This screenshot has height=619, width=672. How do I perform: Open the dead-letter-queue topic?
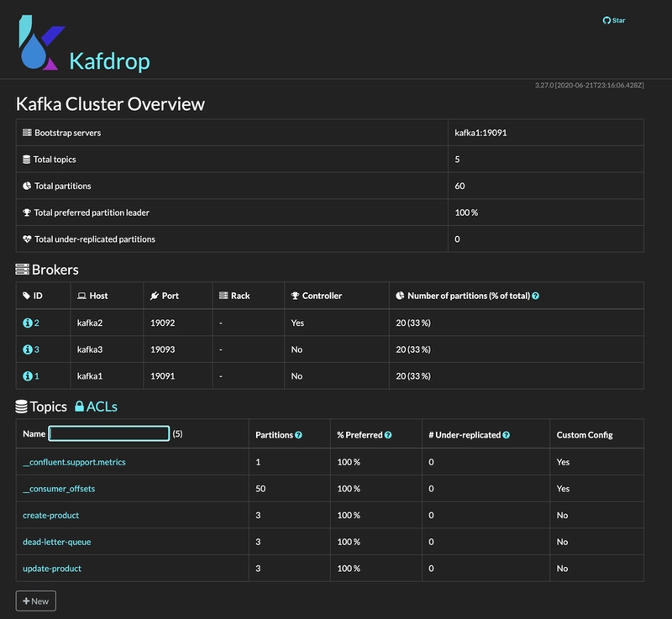click(x=56, y=542)
